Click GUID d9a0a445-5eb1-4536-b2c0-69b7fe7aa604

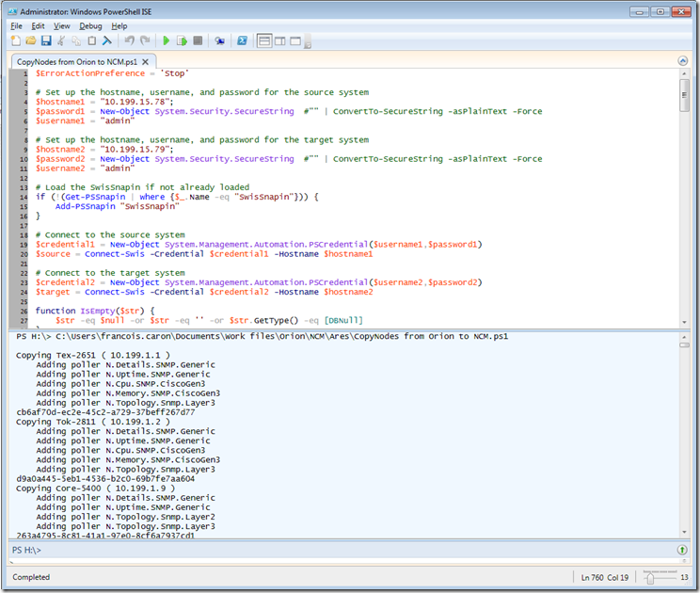point(105,479)
